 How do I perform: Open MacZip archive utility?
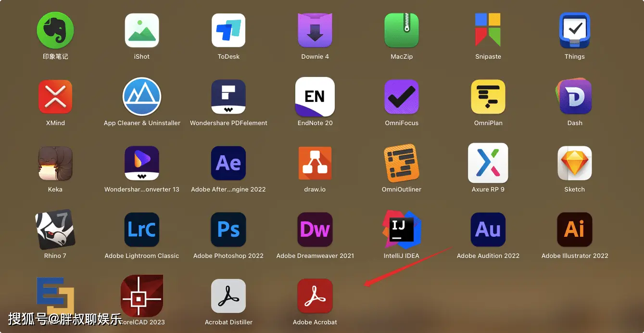point(401,30)
